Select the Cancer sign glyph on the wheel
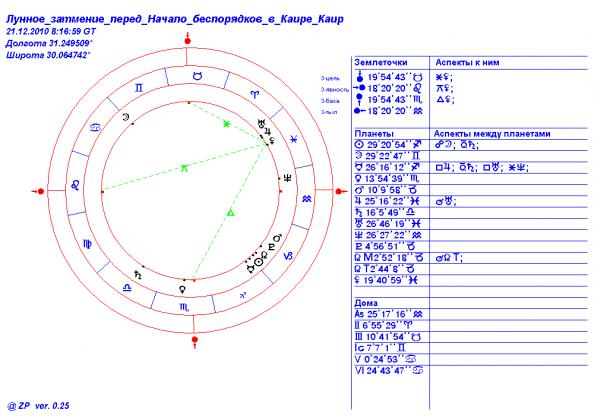594x416 pixels. [x=95, y=127]
